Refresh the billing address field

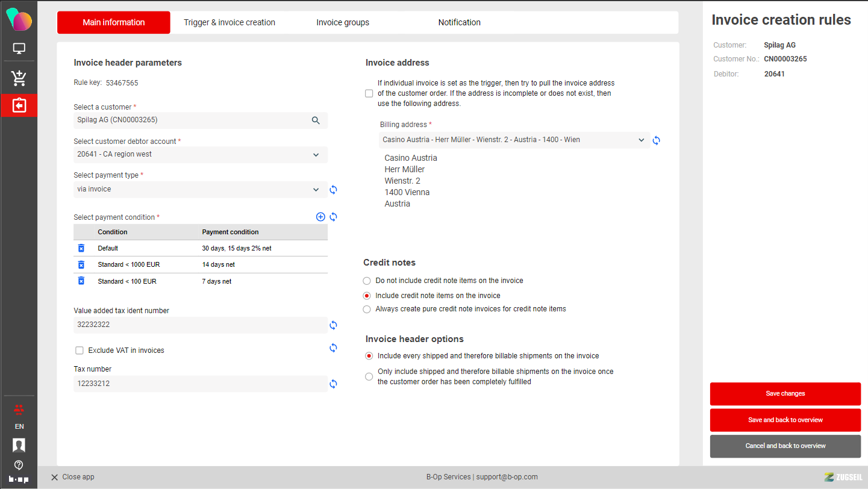click(656, 140)
